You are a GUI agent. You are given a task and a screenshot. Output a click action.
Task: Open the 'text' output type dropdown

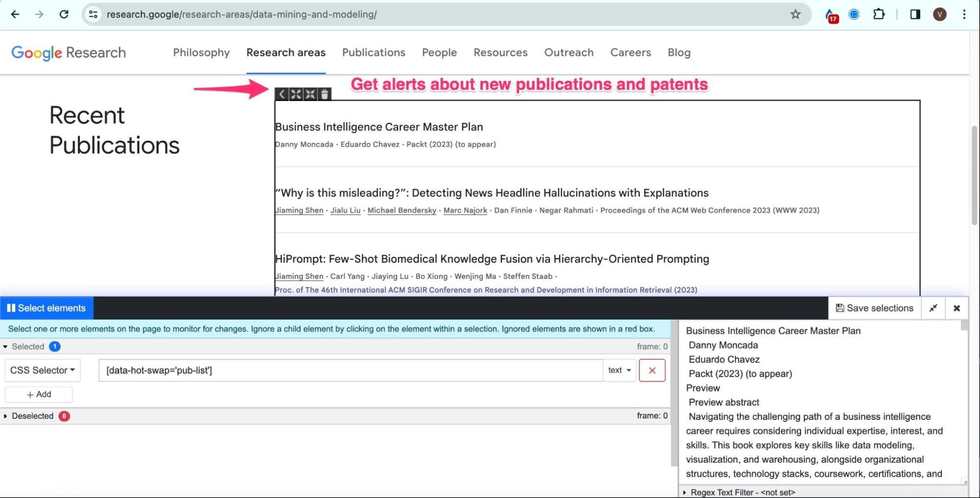click(x=619, y=370)
